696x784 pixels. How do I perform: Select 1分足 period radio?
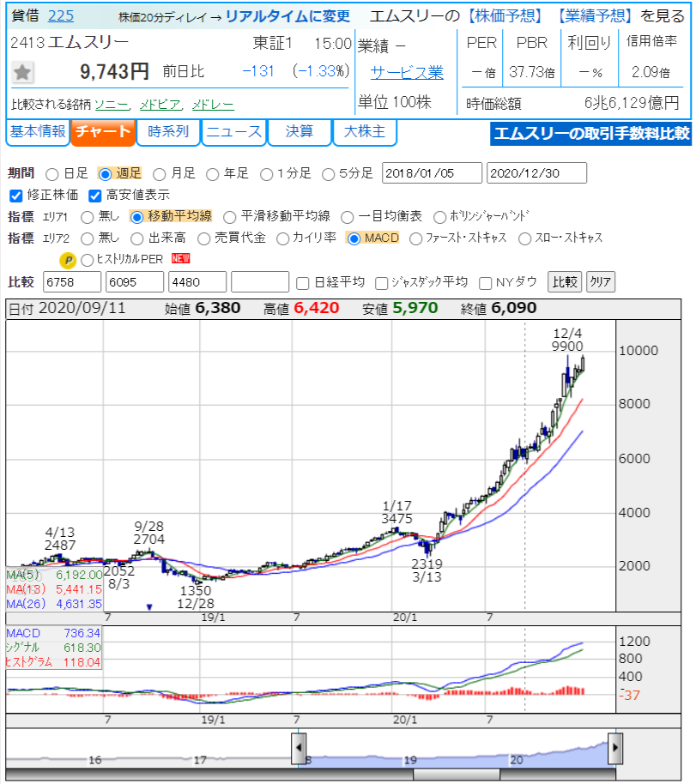click(x=267, y=174)
